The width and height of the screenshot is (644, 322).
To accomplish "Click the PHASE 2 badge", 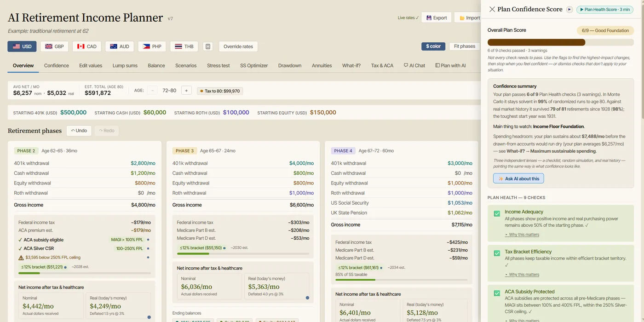I will (26, 151).
